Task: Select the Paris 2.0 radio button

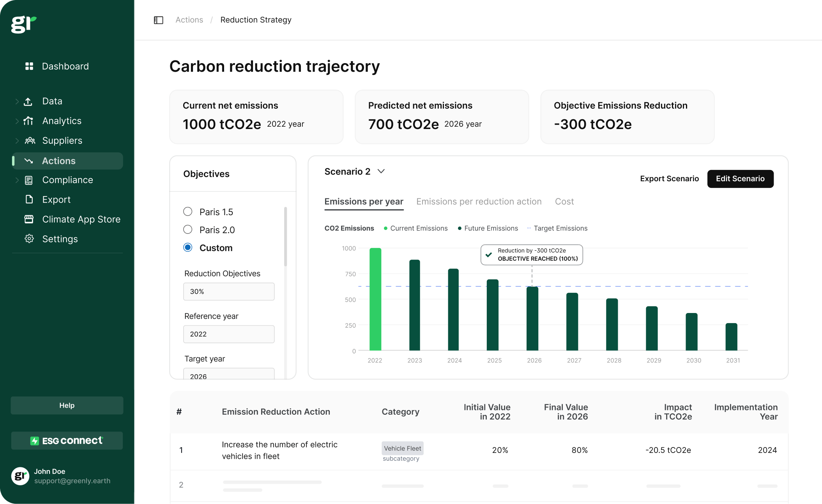Action: 187,229
